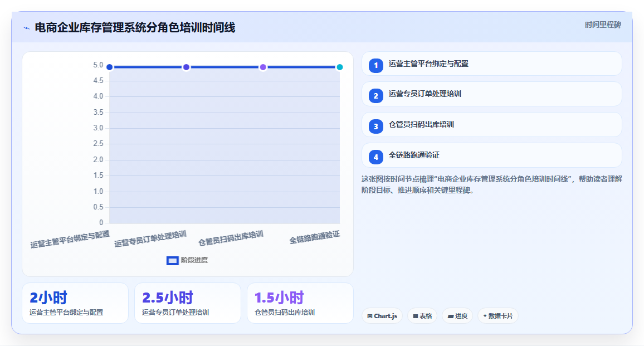Toggle the 阶段进度 legend color box
Screen dimensions: 644x346
[173, 261]
